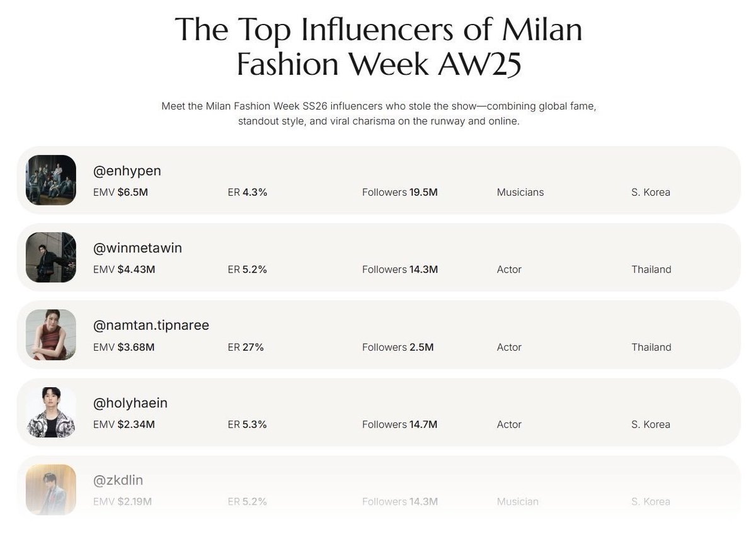Open the @namtan.tipnaree handle link

tap(151, 326)
